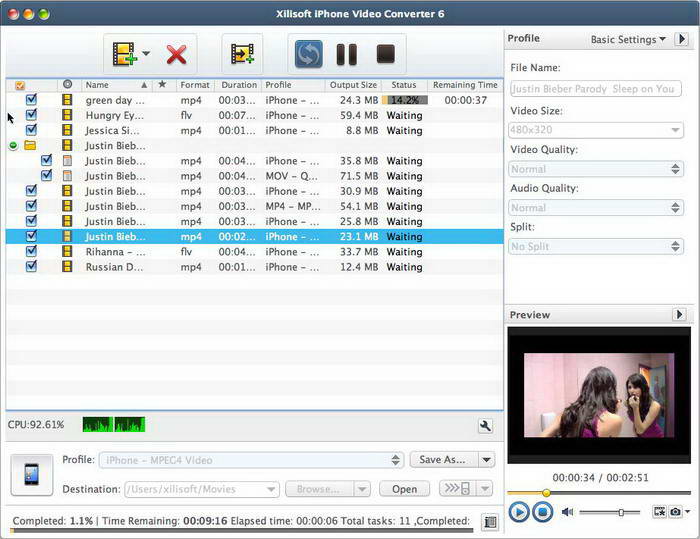Collapse the Justin Bieb folder group
Screen dimensions: 700x539
point(13,146)
